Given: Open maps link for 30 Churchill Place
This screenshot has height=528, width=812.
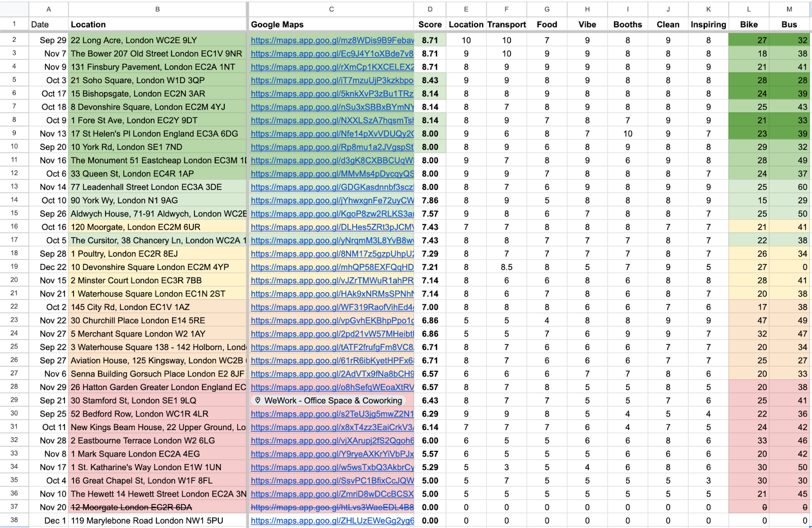Looking at the screenshot, I should click(332, 321).
